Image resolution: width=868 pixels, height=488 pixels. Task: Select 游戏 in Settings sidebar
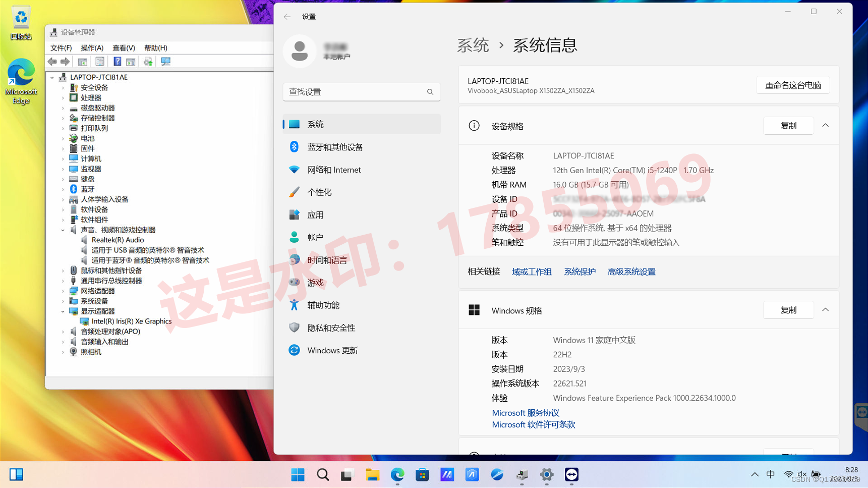362,283
